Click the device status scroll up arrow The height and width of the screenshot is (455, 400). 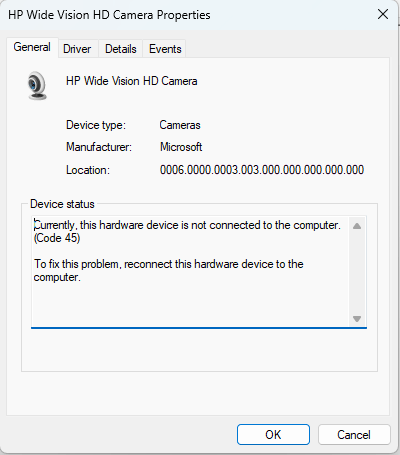(x=357, y=226)
